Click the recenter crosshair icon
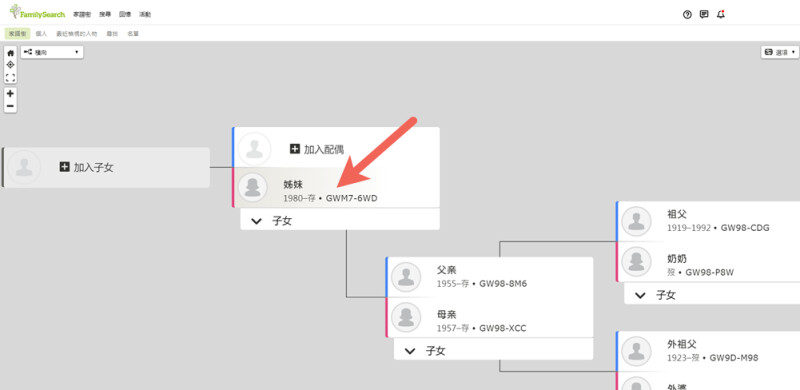Screen dimensions: 800x390 click(10, 65)
